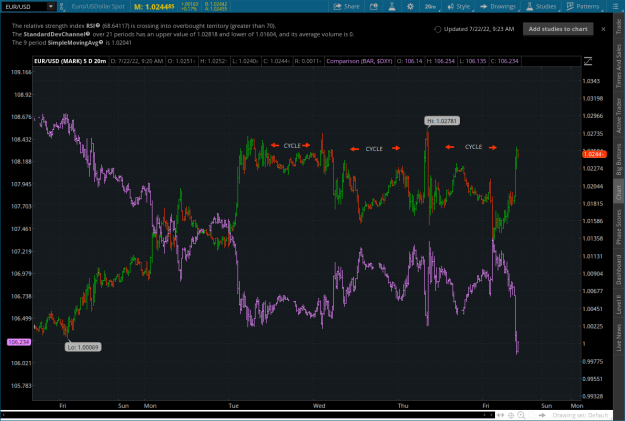Click the SimpleMovingAvg study name

click(73, 42)
